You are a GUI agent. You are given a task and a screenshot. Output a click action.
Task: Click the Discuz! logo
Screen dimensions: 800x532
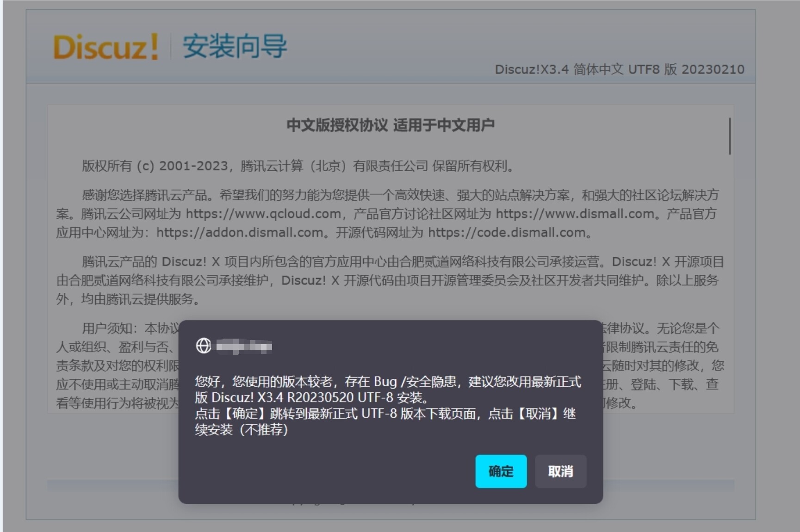tap(106, 47)
